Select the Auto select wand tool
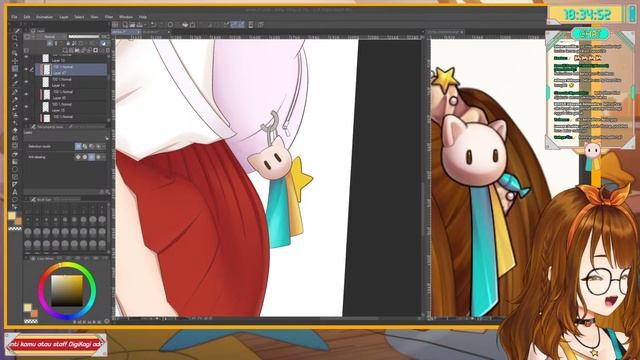Viewport: 640px width, 360px height. click(x=15, y=76)
